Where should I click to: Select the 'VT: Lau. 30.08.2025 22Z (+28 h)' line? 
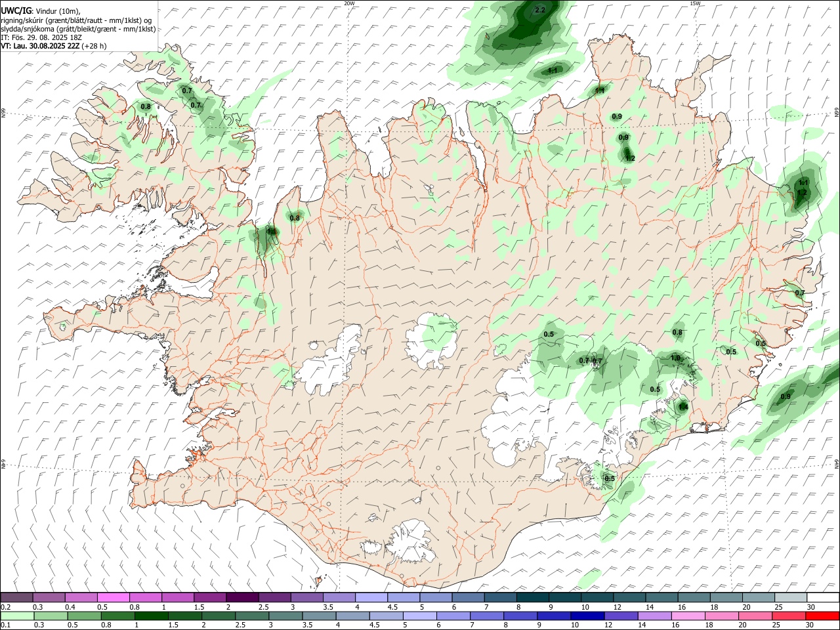point(53,46)
